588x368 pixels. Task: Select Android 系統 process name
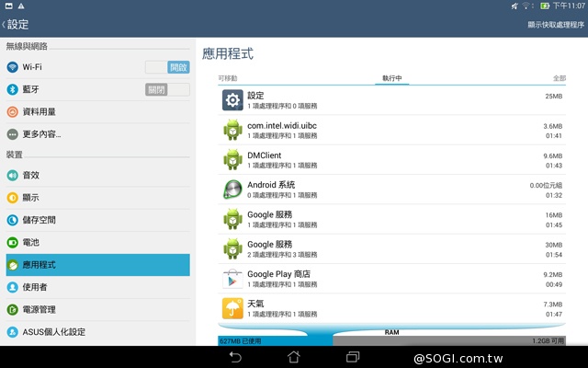pyautogui.click(x=271, y=185)
